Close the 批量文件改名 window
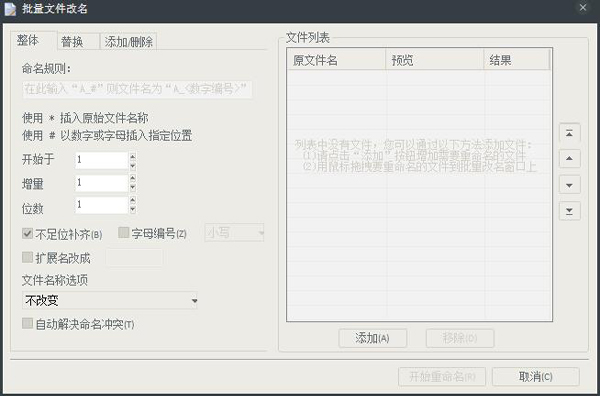600x396 pixels. click(583, 8)
